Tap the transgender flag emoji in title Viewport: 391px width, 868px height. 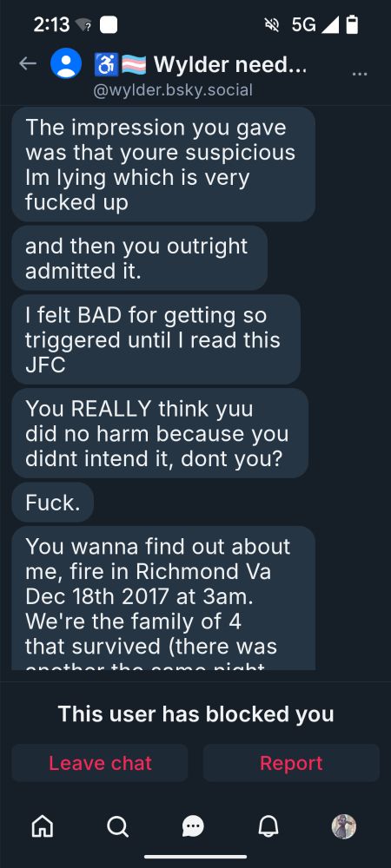[x=134, y=64]
